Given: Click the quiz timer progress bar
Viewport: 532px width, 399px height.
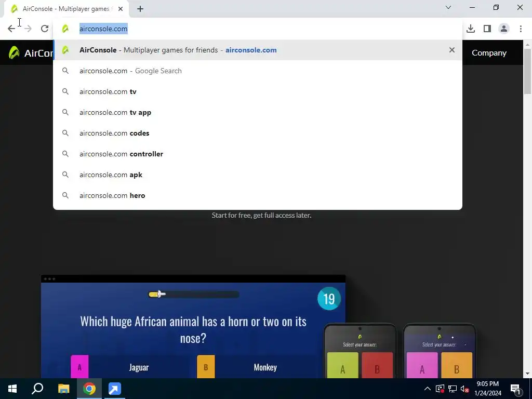Looking at the screenshot, I should click(194, 294).
